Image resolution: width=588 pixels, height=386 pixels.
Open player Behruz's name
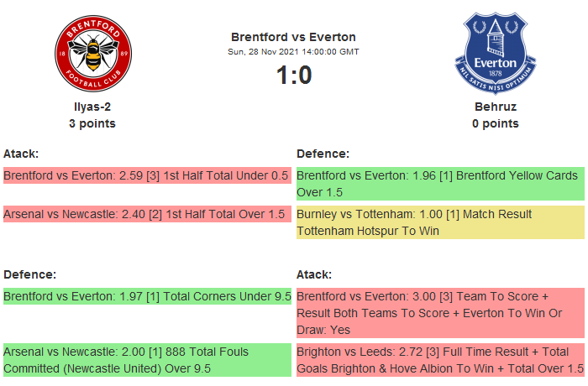495,107
